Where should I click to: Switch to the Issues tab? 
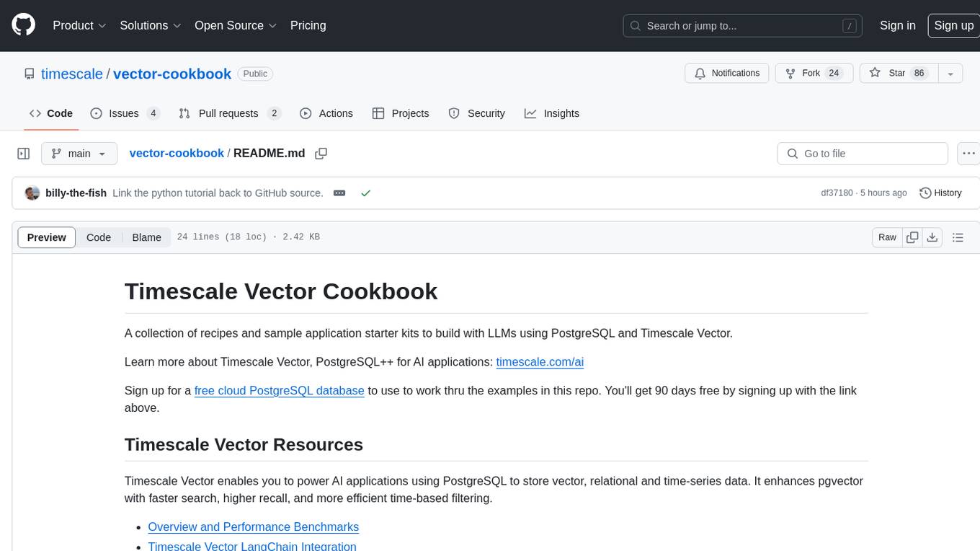tap(125, 113)
